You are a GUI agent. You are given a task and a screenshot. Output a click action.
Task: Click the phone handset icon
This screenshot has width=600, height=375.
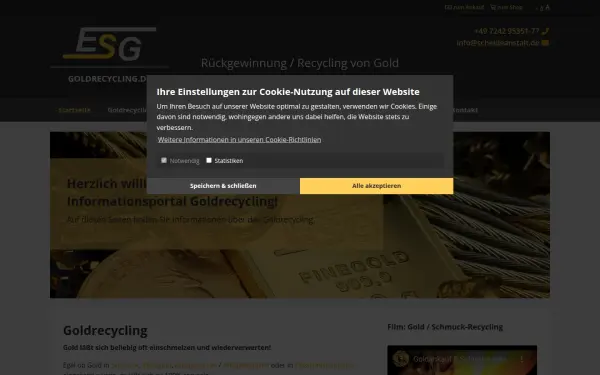[x=545, y=31]
